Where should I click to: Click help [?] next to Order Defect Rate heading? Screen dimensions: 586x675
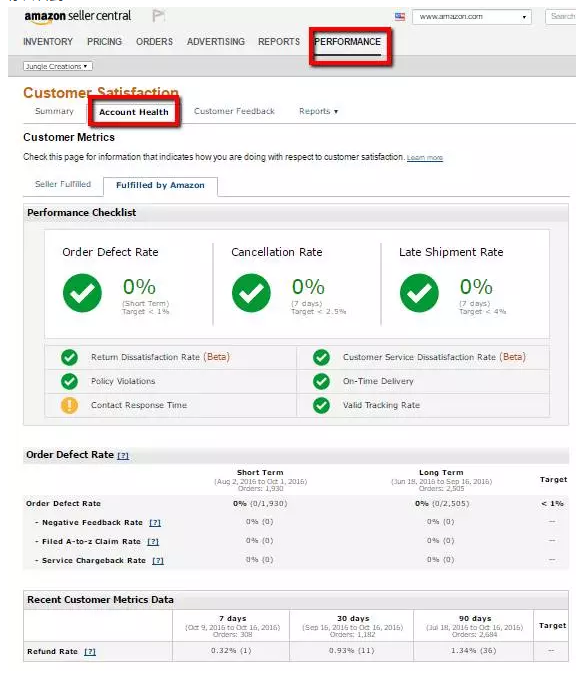point(123,456)
